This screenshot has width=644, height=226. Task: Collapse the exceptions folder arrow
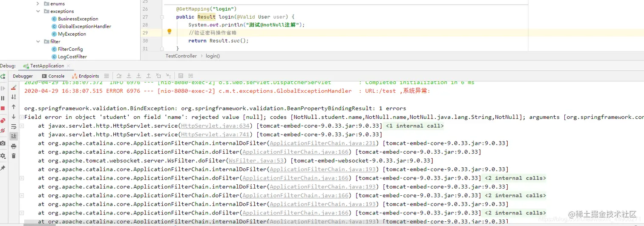point(38,11)
